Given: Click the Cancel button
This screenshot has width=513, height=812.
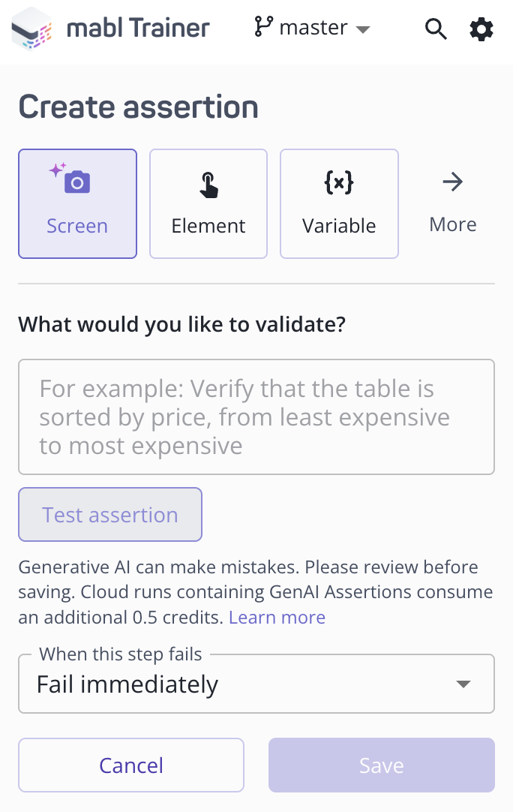Looking at the screenshot, I should coord(131,765).
